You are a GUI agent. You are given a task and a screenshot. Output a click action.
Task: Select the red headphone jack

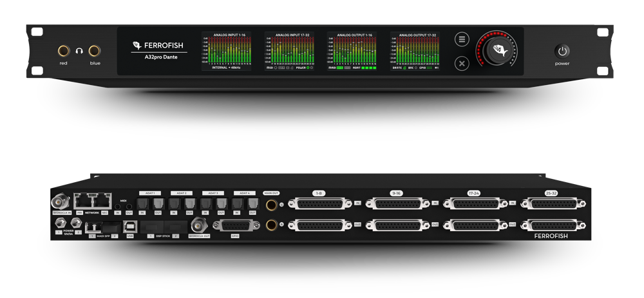64,51
